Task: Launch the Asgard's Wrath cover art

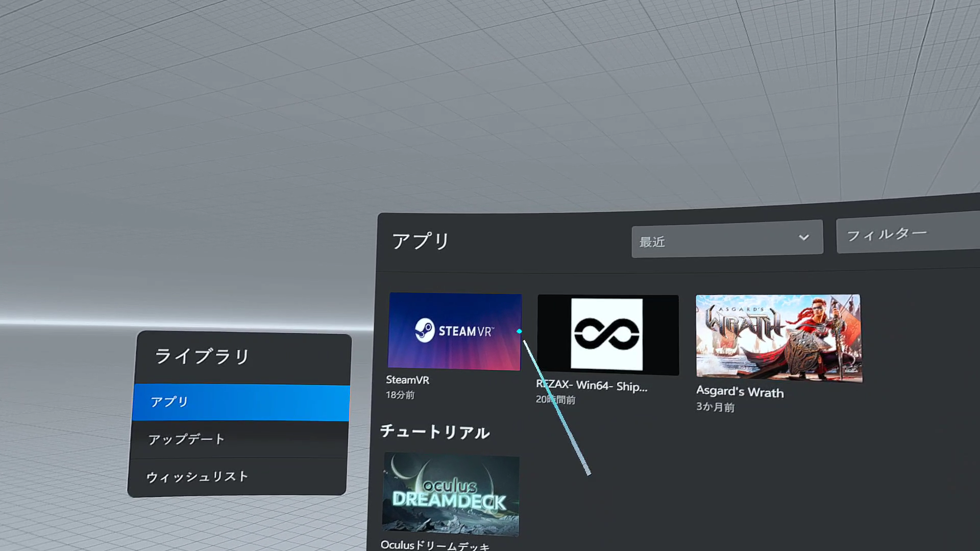Action: tap(778, 338)
